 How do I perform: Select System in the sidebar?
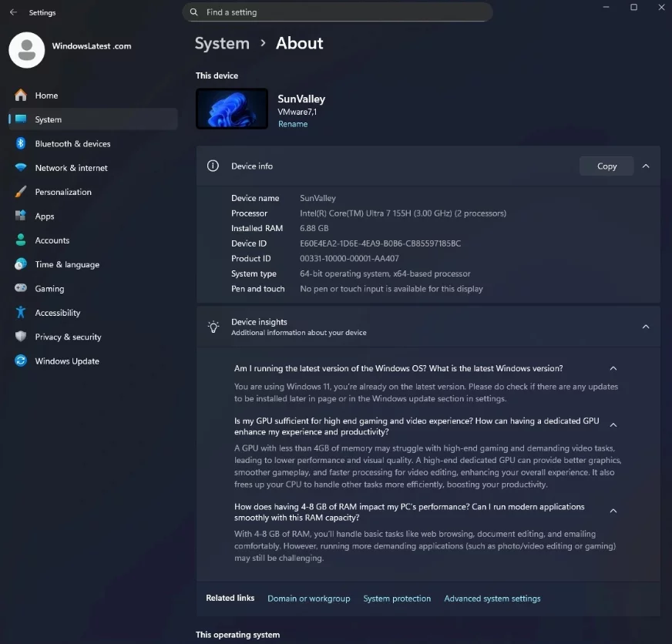pos(93,119)
